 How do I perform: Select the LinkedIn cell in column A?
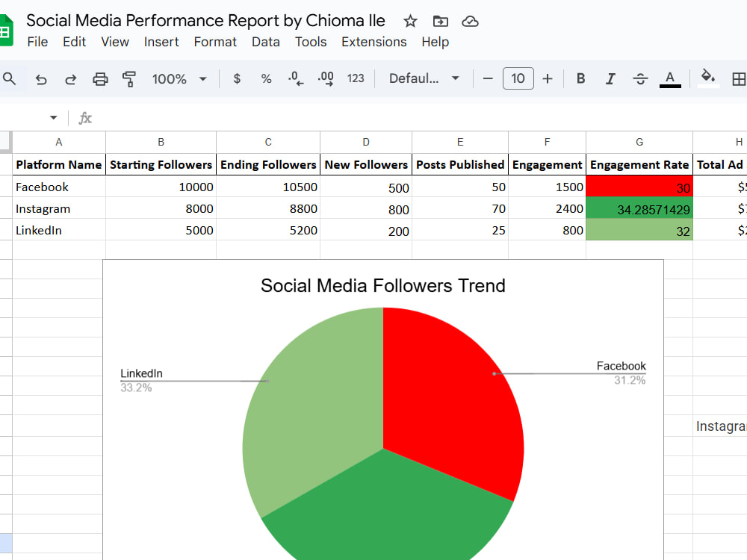pyautogui.click(x=58, y=231)
